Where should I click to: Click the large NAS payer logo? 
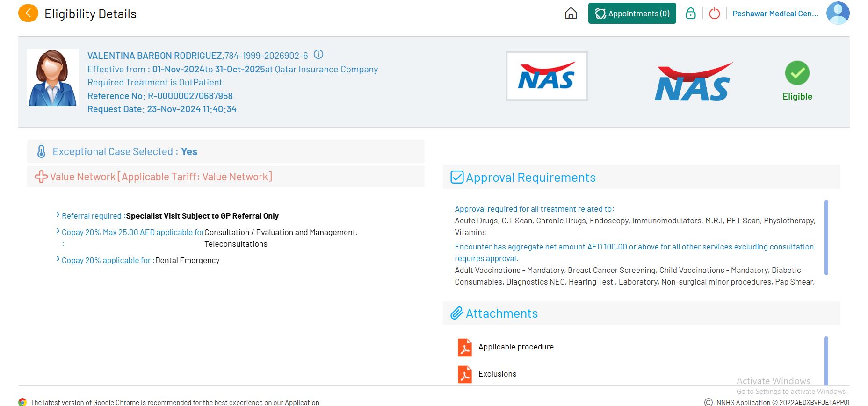click(x=693, y=82)
